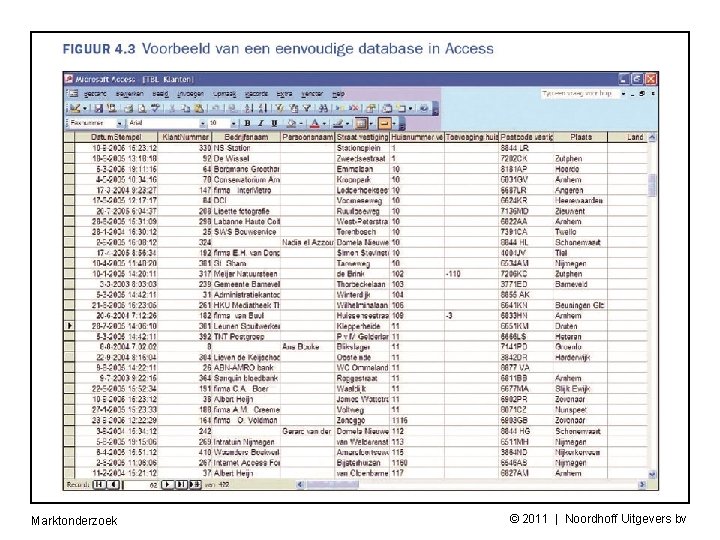Toggle the Apply Filter funnel icon
720x540 pixels.
(x=306, y=108)
